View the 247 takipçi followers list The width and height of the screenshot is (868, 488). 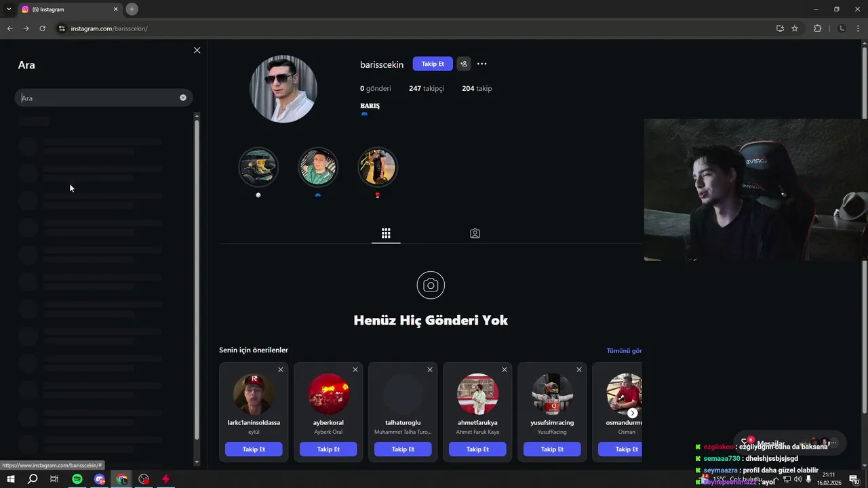pyautogui.click(x=427, y=88)
